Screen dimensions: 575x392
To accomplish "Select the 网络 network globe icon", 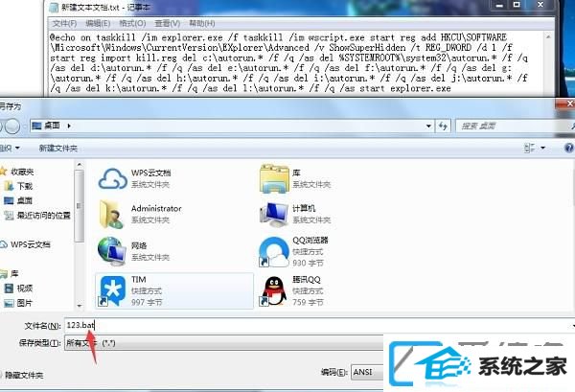I will click(112, 251).
